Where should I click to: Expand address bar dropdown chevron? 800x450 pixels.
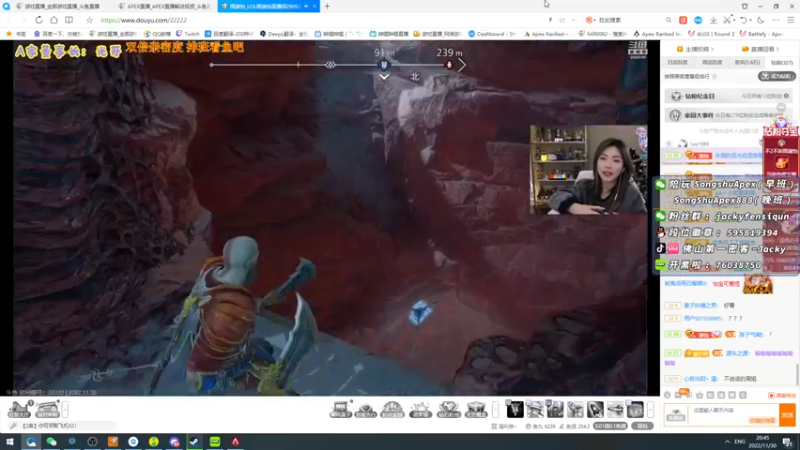tap(573, 20)
